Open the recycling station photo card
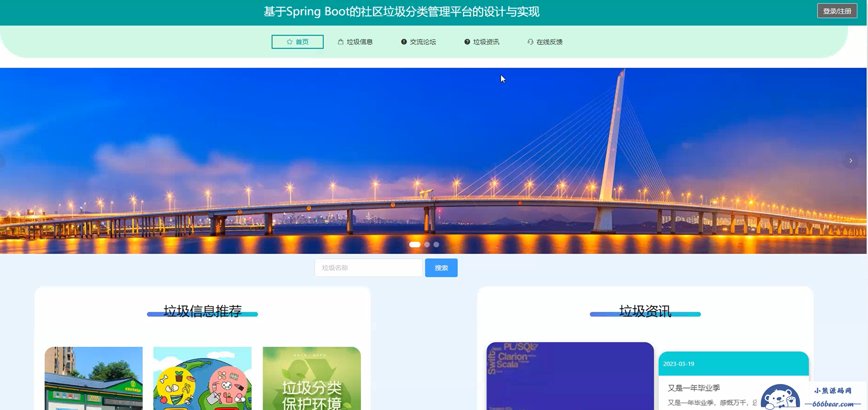The width and height of the screenshot is (868, 410). pos(94,378)
